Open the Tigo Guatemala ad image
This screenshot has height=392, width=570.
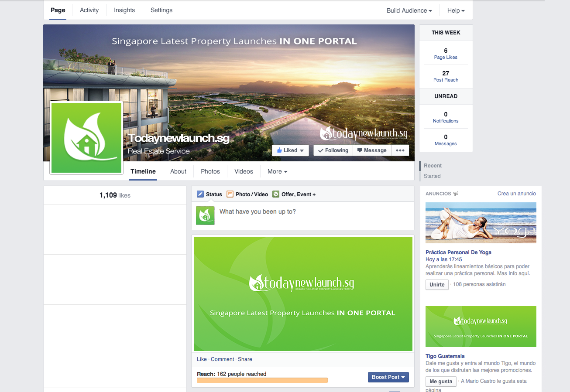coord(481,327)
